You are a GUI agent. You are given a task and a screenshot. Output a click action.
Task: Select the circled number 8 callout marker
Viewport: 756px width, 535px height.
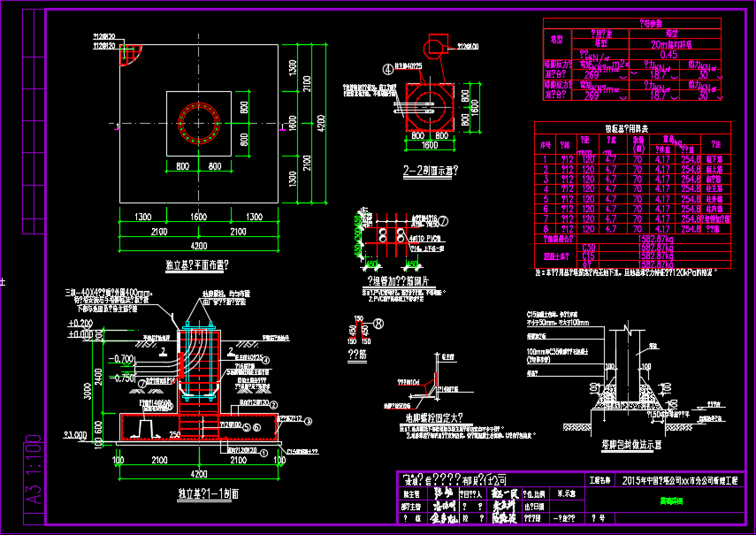378,324
